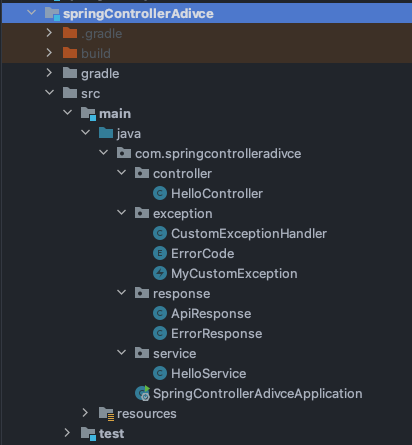
Task: Select the controller package name
Action: tap(182, 174)
